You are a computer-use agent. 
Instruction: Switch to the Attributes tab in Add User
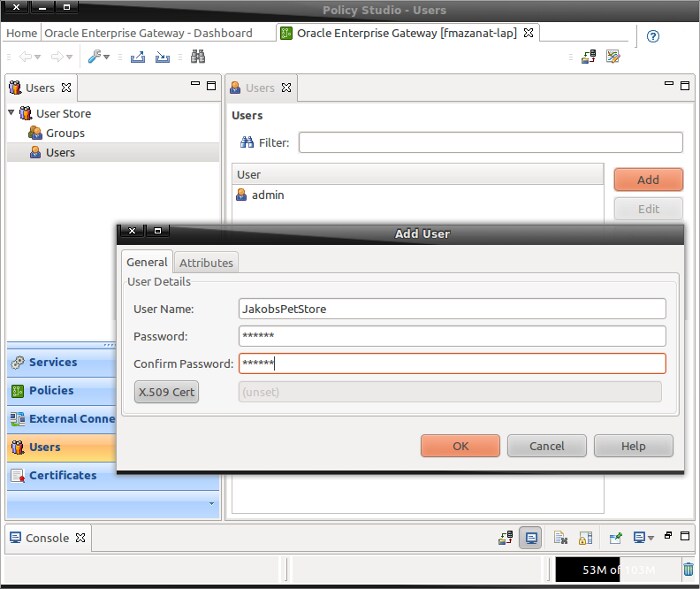tap(206, 263)
